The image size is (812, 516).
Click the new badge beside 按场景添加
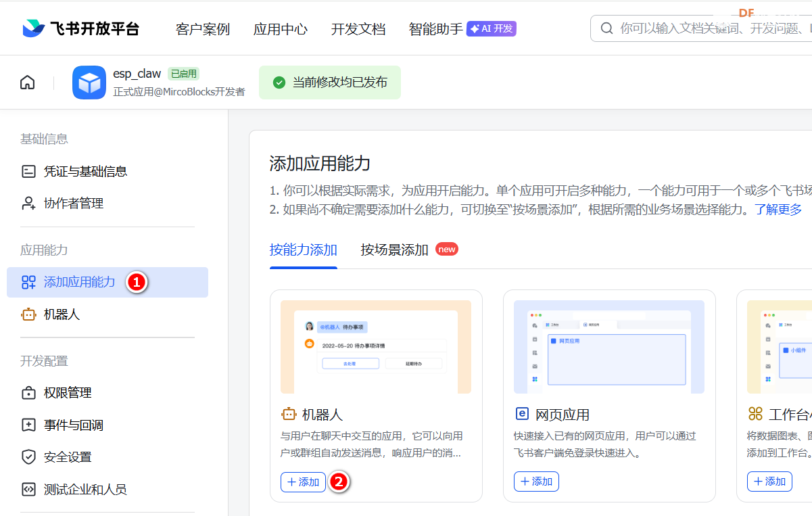pyautogui.click(x=447, y=249)
